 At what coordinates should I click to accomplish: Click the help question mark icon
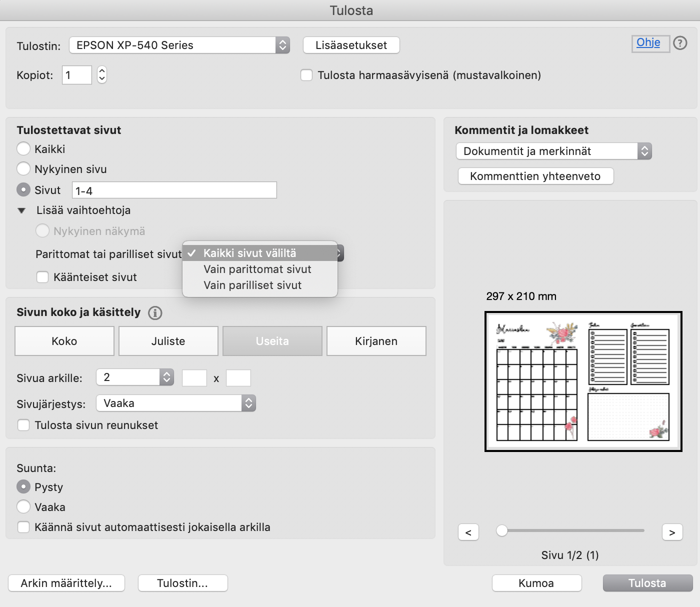[680, 43]
